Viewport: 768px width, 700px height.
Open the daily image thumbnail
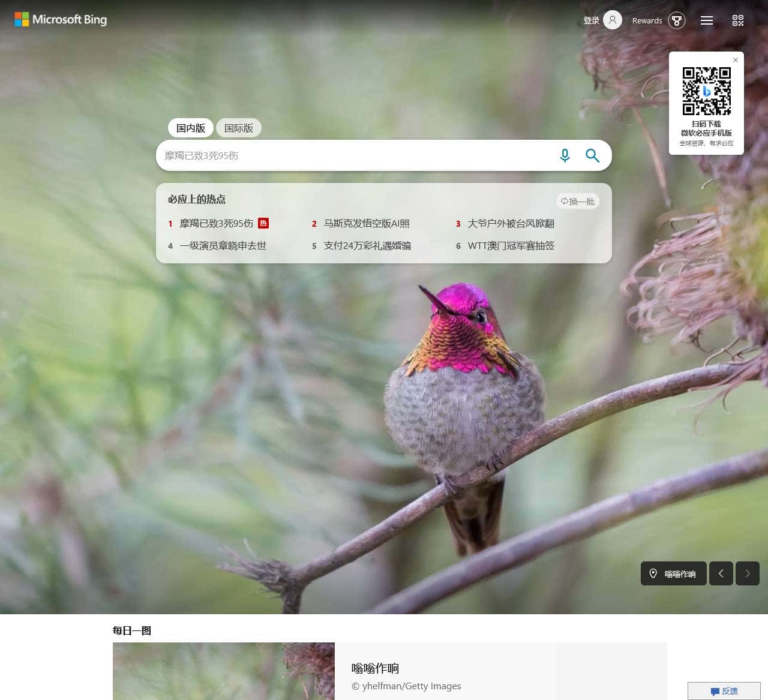tap(224, 671)
